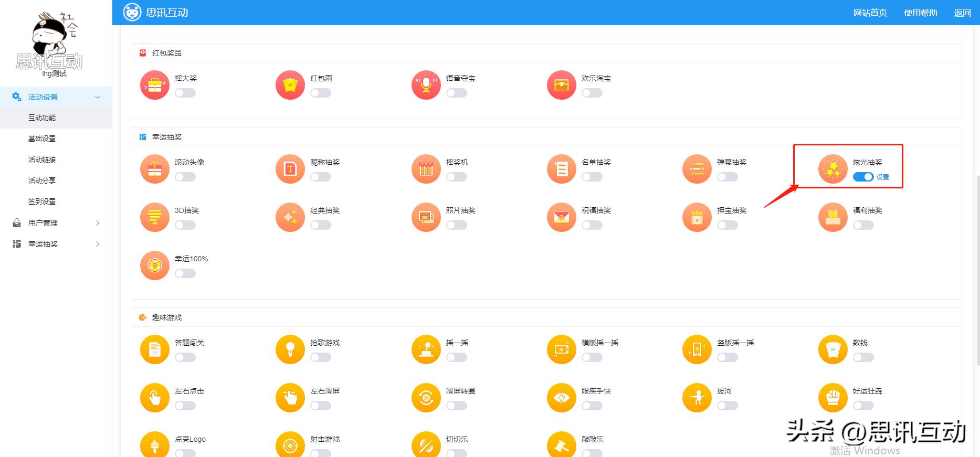Click the 语音夺宝 microphone icon

[426, 85]
